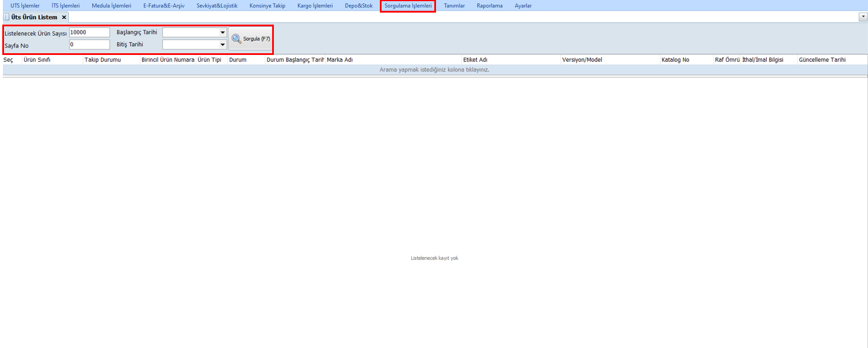Screen dimensions: 868x348
Task: Open the Depo&Stok menu
Action: coord(359,6)
